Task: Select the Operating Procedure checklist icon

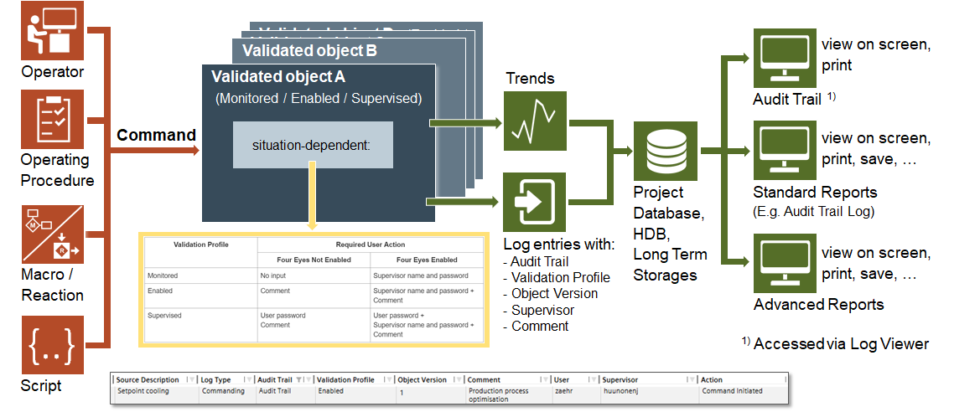Action: pyautogui.click(x=52, y=120)
